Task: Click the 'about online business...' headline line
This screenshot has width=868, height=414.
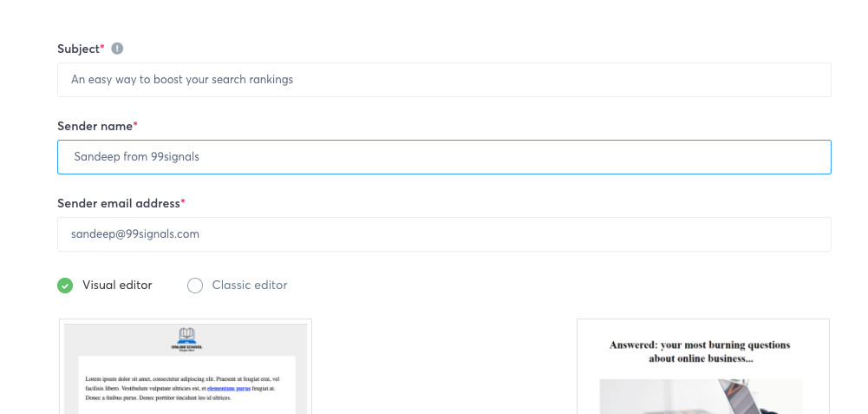Action: 700,358
